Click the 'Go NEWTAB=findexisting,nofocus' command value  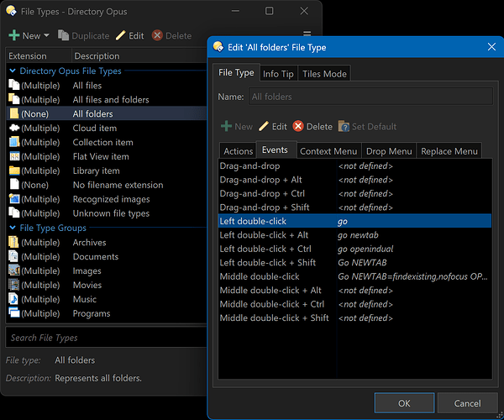tap(412, 276)
